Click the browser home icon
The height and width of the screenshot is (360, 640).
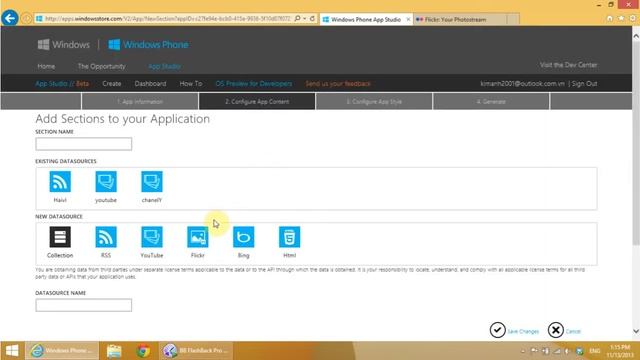[609, 18]
